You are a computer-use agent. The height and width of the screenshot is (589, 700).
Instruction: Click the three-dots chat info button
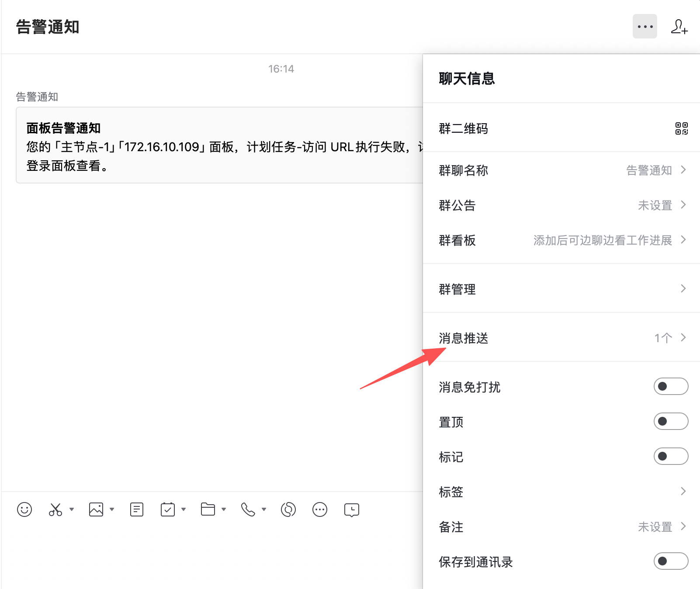(x=645, y=27)
